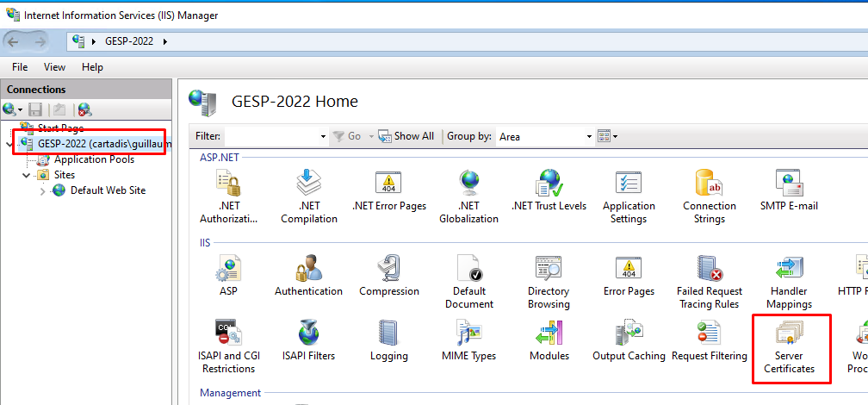Click GESP-2022 in the address bar
Screen dimensions: 868x405
point(129,41)
